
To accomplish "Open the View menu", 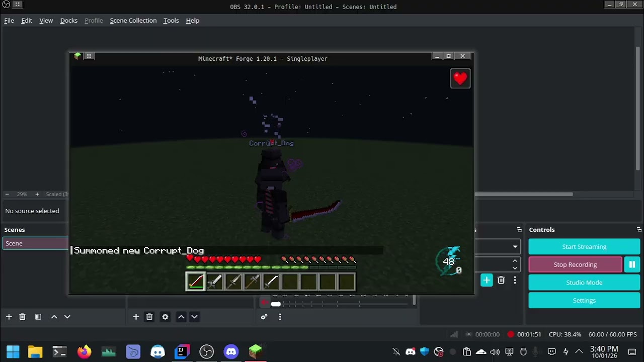I will point(46,21).
